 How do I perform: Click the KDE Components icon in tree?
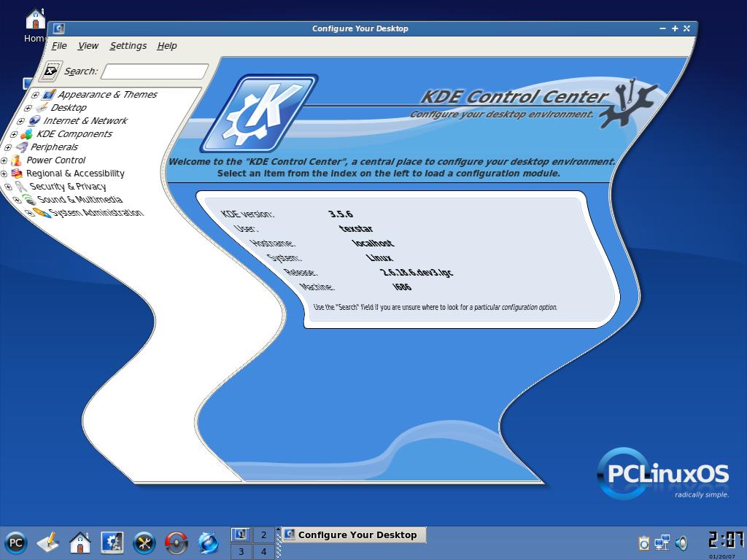pyautogui.click(x=27, y=134)
